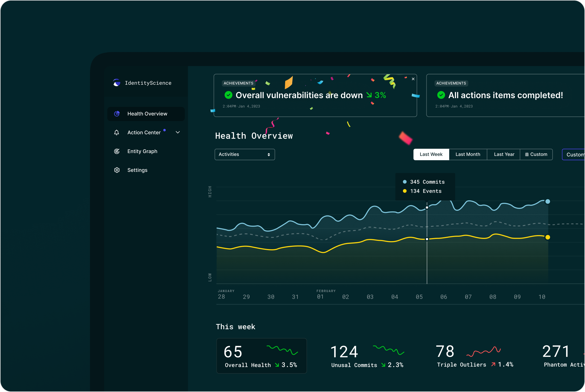This screenshot has width=585, height=392.
Task: Close the vulnerabilities achievement card
Action: coord(413,79)
